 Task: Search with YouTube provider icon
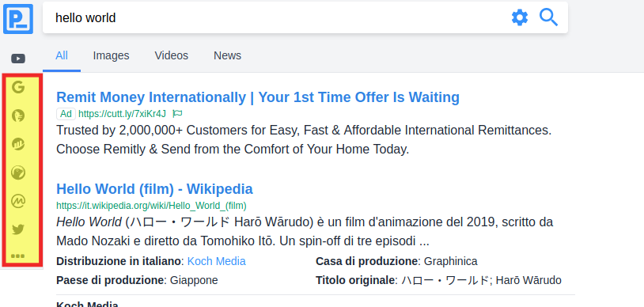[x=18, y=59]
